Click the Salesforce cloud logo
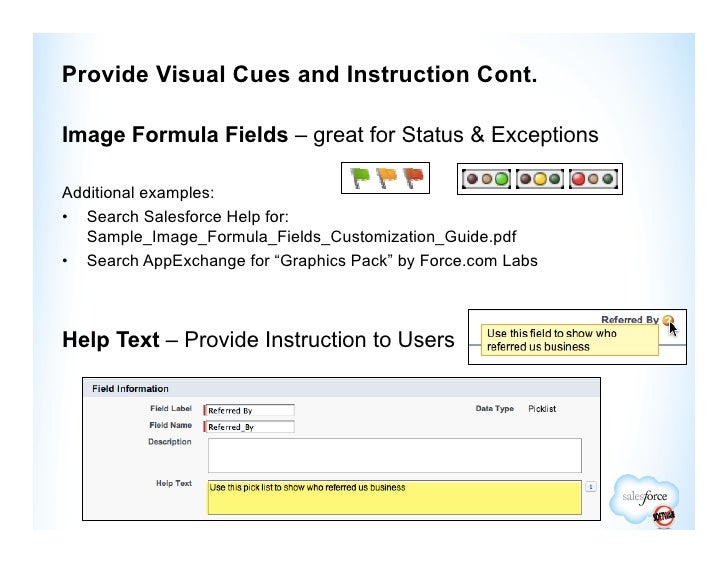 pos(644,500)
